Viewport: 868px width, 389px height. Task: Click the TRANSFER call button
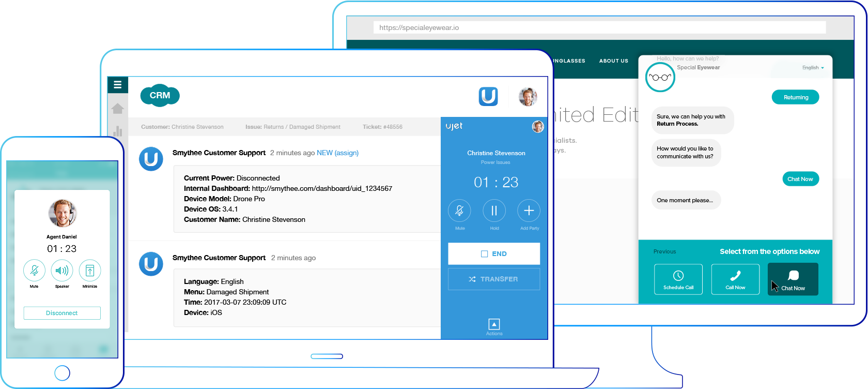pos(493,279)
